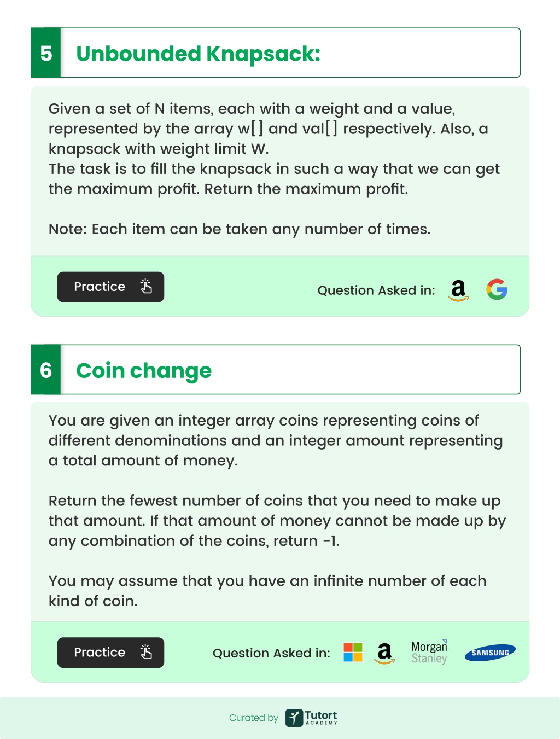Screen dimensions: 560x739
Task: Click the hand pointer icon in second Practice button
Action: pyautogui.click(x=146, y=651)
